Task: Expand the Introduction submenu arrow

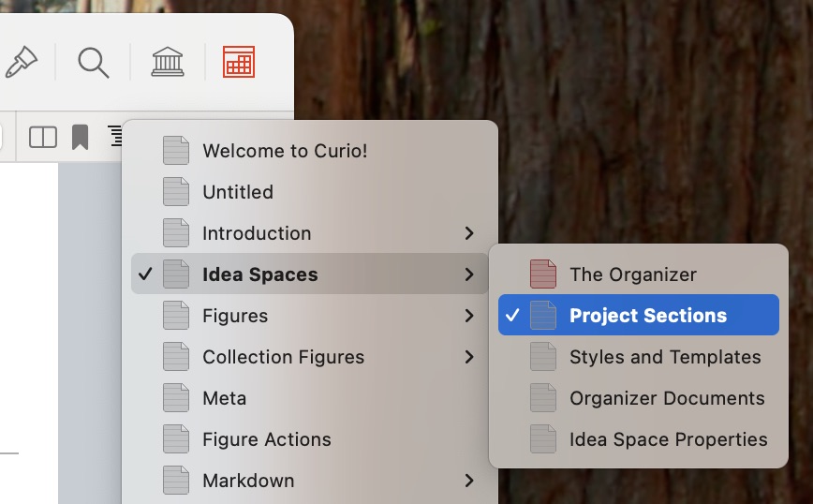Action: pyautogui.click(x=469, y=233)
